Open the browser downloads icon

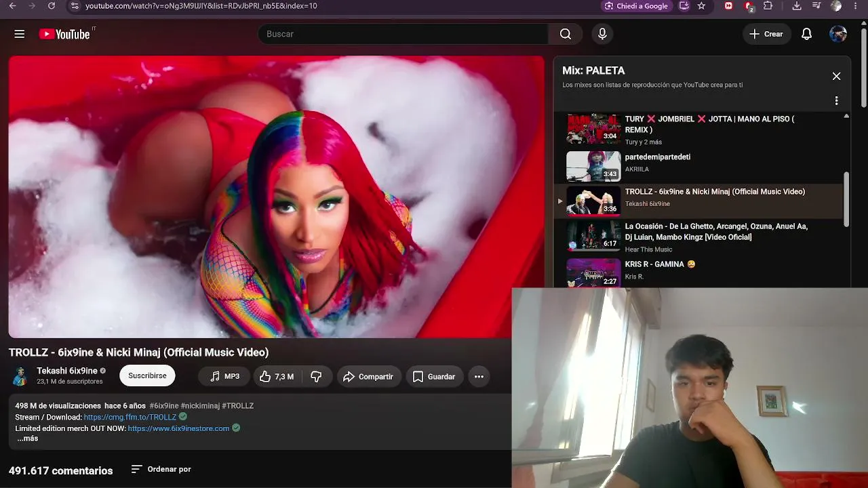point(797,6)
